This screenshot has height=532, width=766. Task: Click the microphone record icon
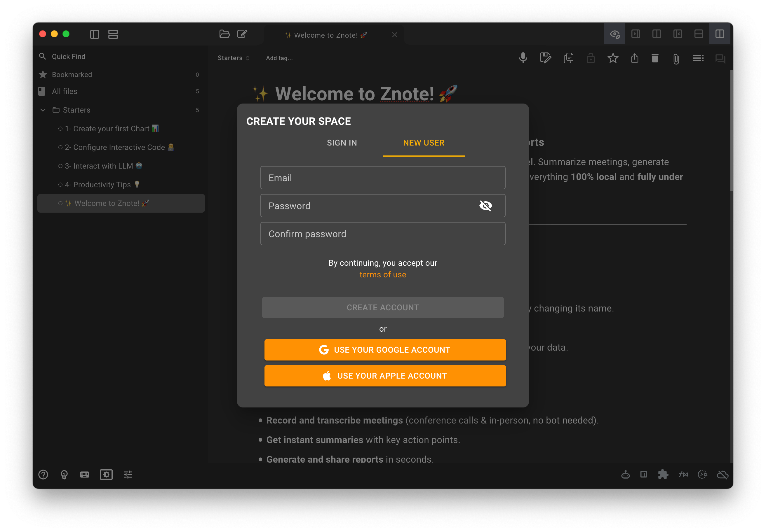(x=523, y=58)
